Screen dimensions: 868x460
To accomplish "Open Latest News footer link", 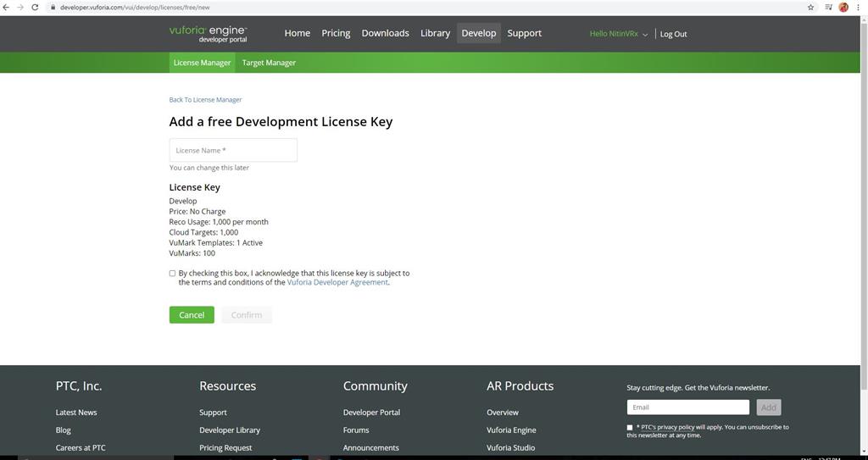I will (75, 413).
